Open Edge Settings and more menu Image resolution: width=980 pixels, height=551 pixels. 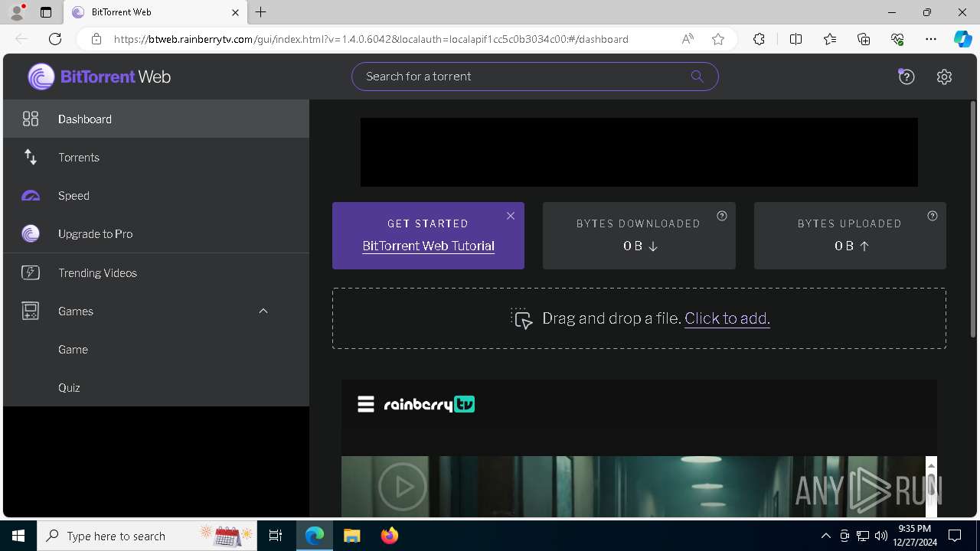[x=931, y=39]
